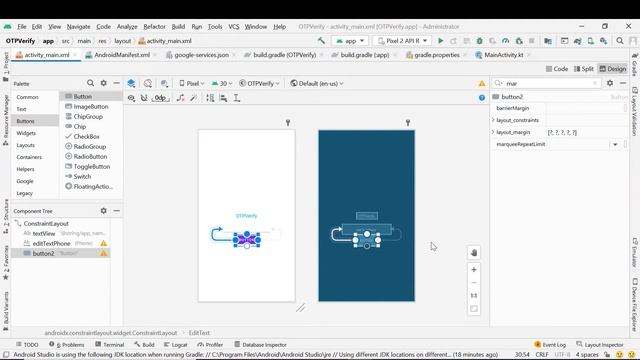This screenshot has width=640, height=360.
Task: Open the File menu
Action: tap(22, 27)
